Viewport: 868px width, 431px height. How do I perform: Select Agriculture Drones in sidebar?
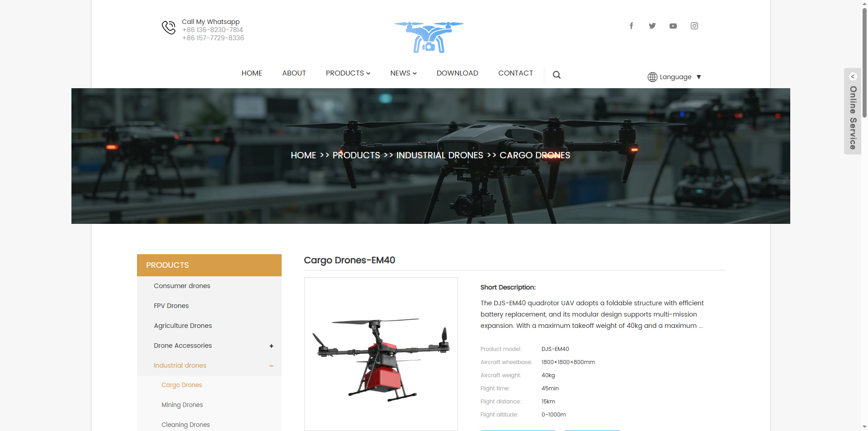(183, 326)
